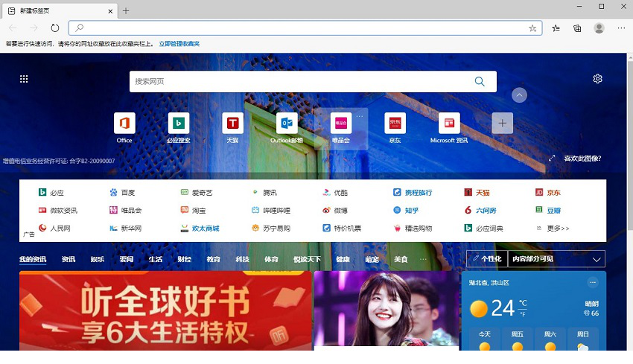Click the 立即管理收藏夹 link
Screen dimensions: 633x364
179,44
